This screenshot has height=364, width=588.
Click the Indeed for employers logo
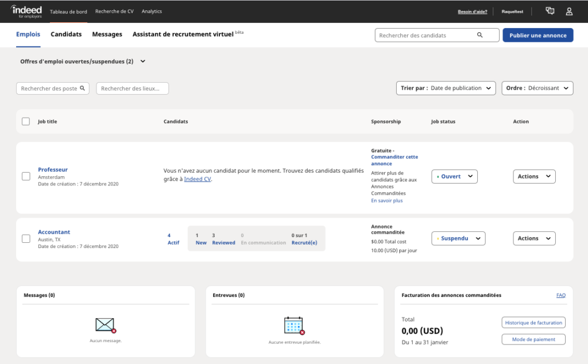coord(26,11)
